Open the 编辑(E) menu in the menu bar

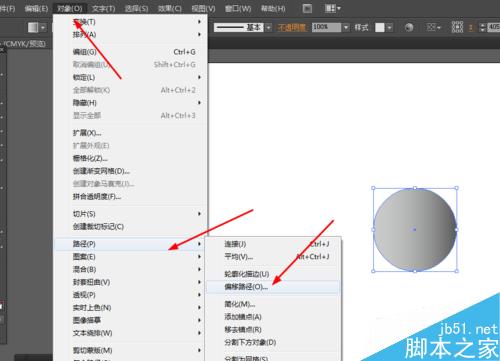pos(36,8)
